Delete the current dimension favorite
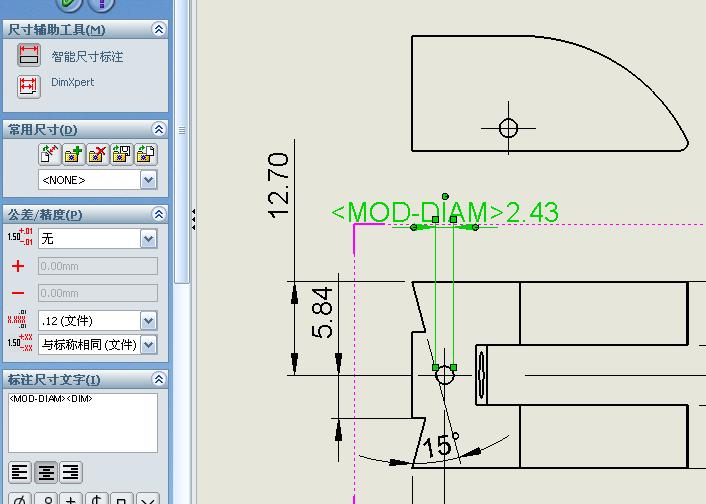Image resolution: width=706 pixels, height=504 pixels. (x=98, y=154)
